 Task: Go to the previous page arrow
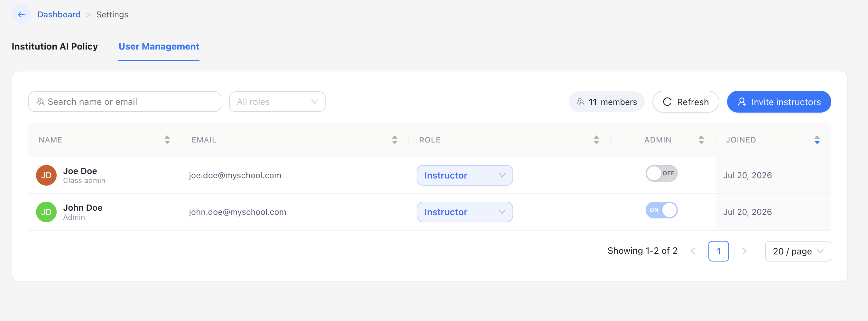pyautogui.click(x=693, y=251)
